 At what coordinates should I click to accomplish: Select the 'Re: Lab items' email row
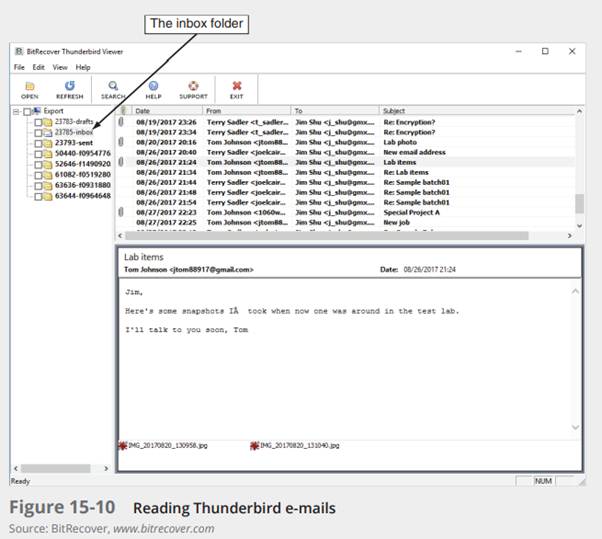point(345,172)
